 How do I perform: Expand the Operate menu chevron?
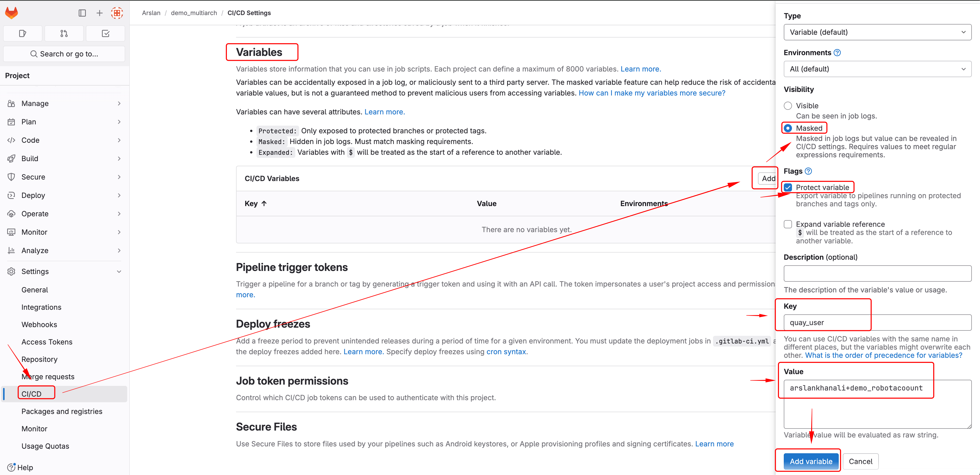pos(119,214)
